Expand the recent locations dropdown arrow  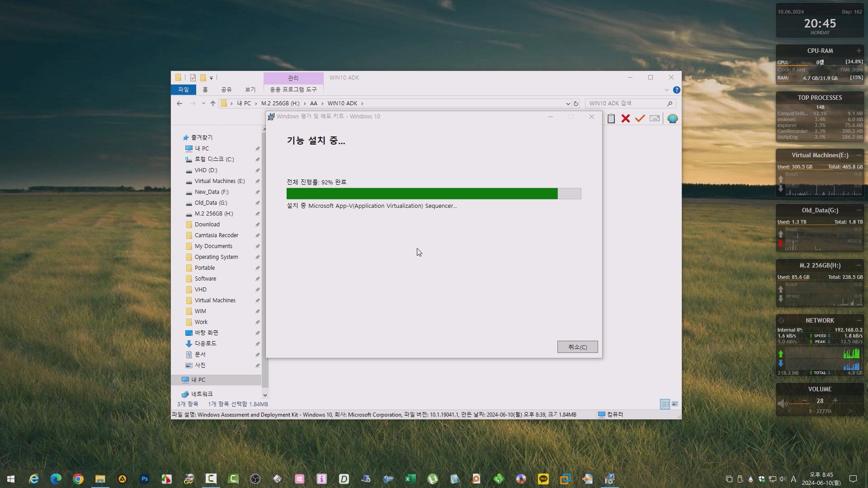pyautogui.click(x=203, y=103)
